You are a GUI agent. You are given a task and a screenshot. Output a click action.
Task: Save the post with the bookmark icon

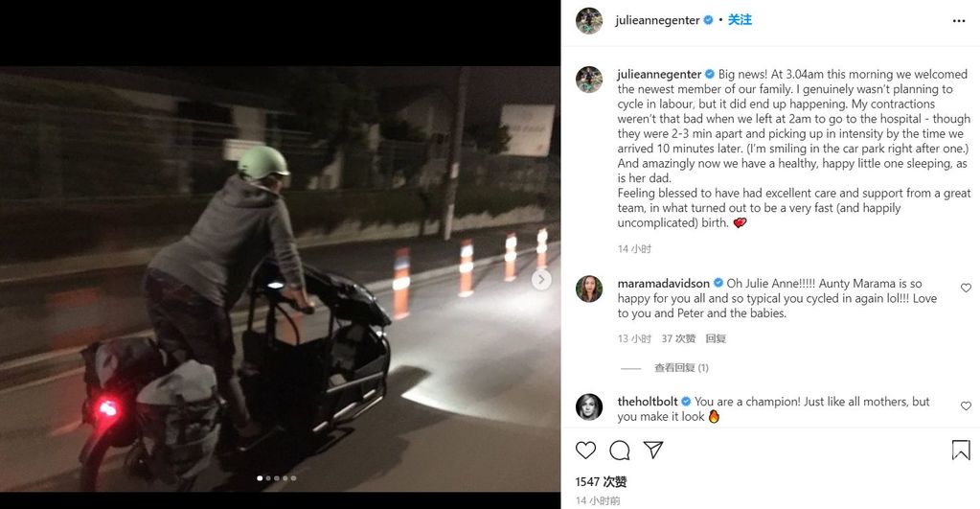[961, 451]
